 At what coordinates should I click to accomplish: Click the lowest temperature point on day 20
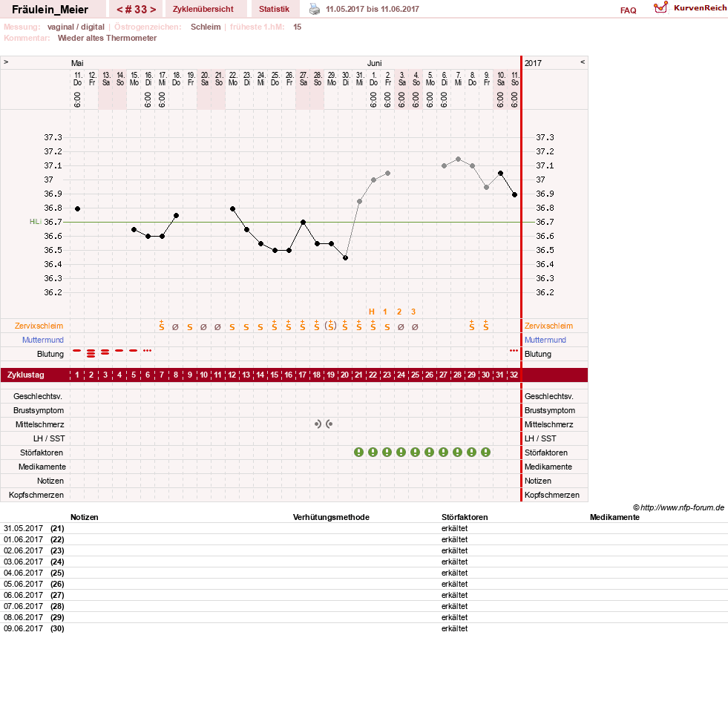coord(345,258)
